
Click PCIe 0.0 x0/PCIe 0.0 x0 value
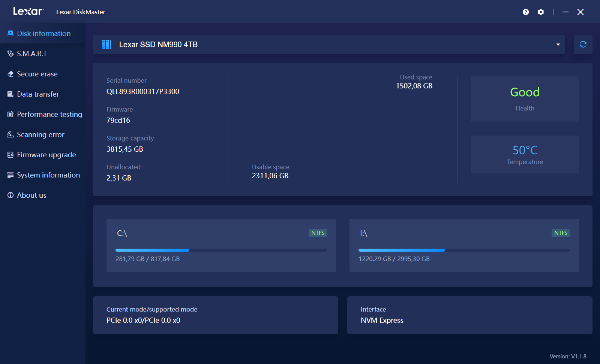(x=143, y=320)
